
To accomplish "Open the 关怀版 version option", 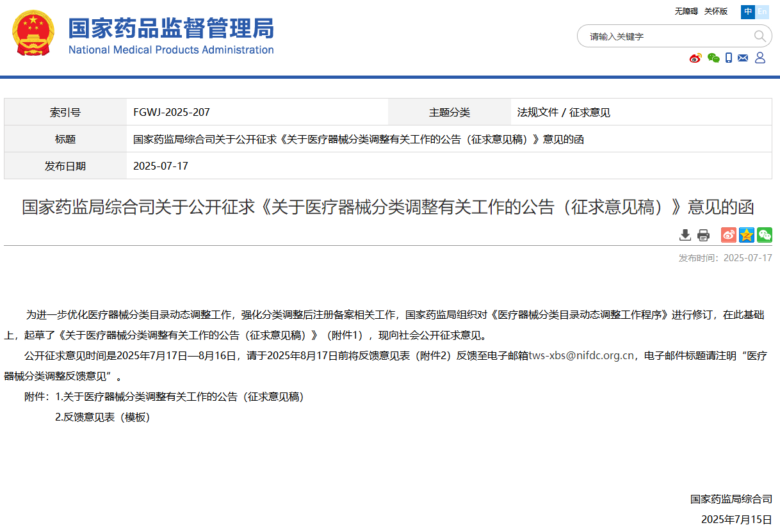I will click(x=715, y=12).
